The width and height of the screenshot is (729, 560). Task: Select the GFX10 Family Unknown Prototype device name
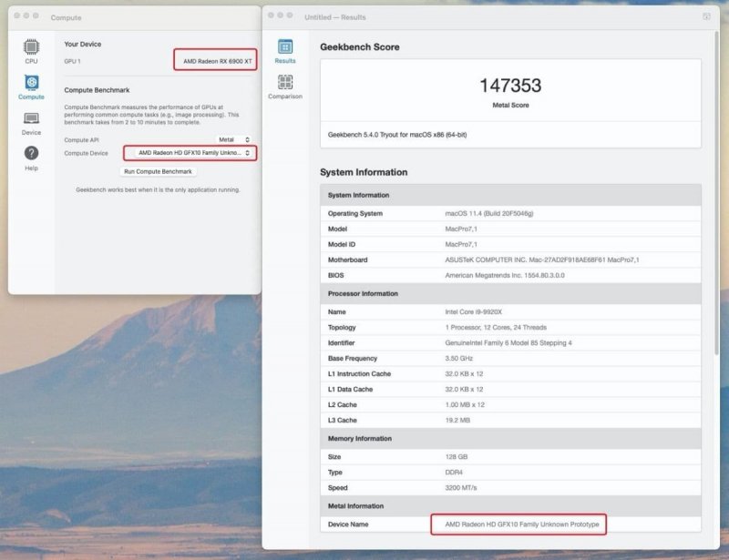pyautogui.click(x=522, y=524)
